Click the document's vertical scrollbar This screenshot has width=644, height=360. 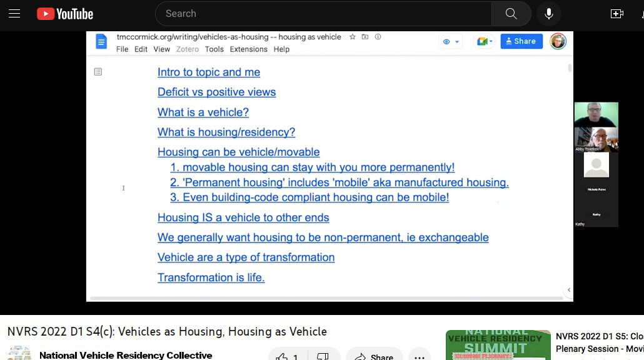click(x=570, y=67)
